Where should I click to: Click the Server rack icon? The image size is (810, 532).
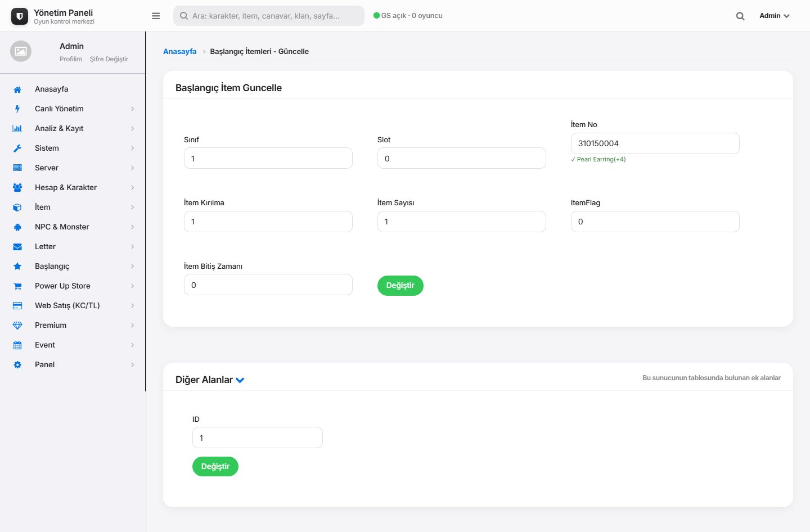pyautogui.click(x=17, y=168)
